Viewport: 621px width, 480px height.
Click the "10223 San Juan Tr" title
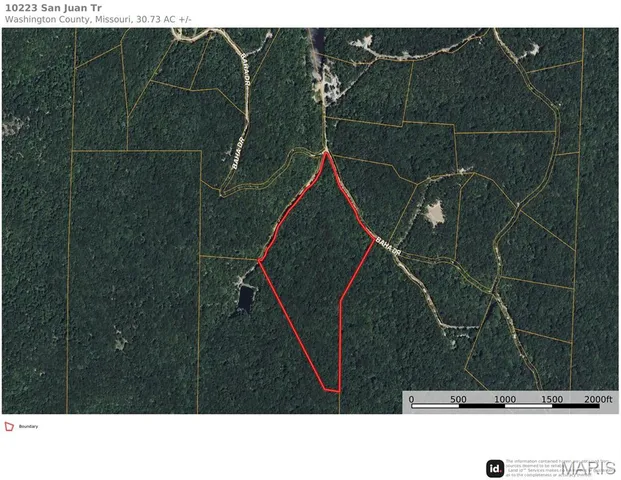(53, 8)
